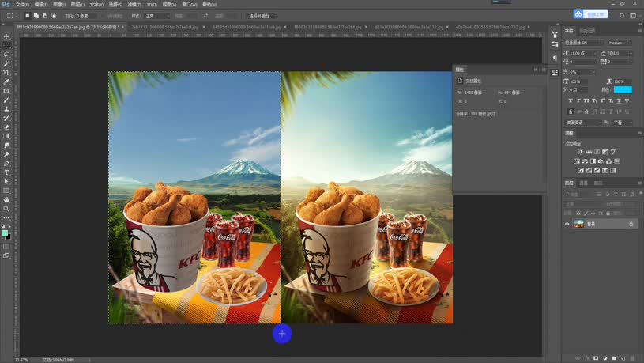Select the Dodge tool
The width and height of the screenshot is (644, 363).
coord(6,154)
